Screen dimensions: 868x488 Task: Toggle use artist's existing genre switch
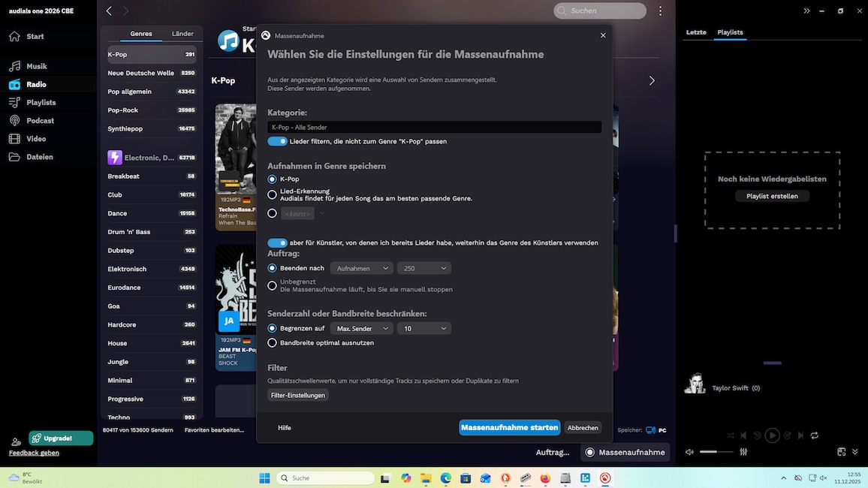277,243
